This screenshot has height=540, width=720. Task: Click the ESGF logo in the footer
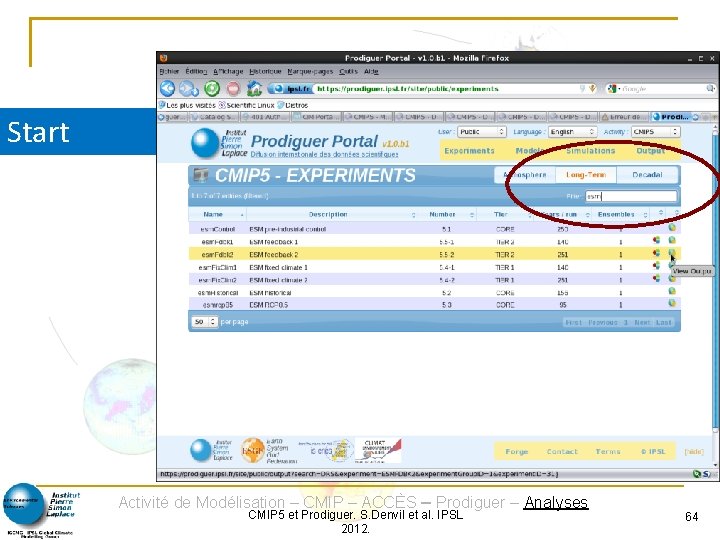pyautogui.click(x=253, y=450)
